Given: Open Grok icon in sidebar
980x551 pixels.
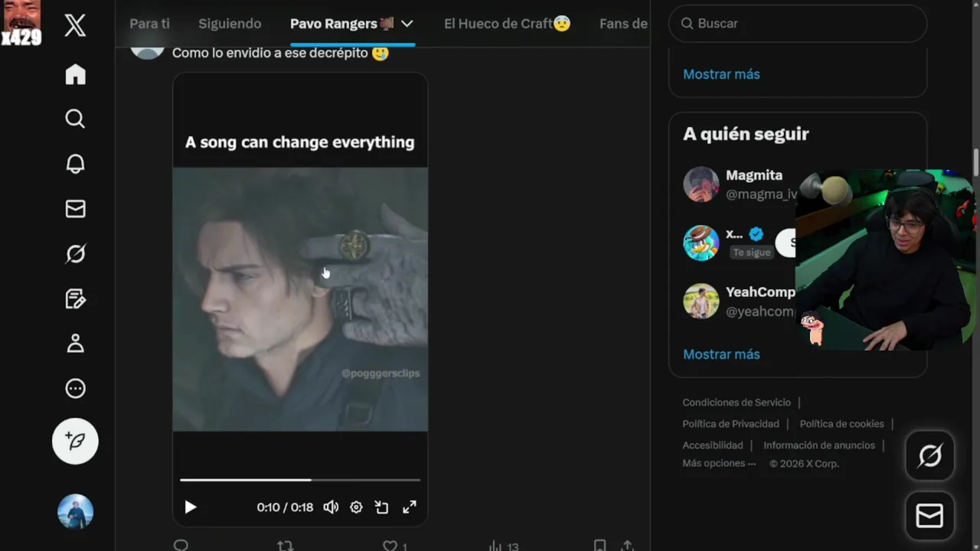Looking at the screenshot, I should (75, 253).
